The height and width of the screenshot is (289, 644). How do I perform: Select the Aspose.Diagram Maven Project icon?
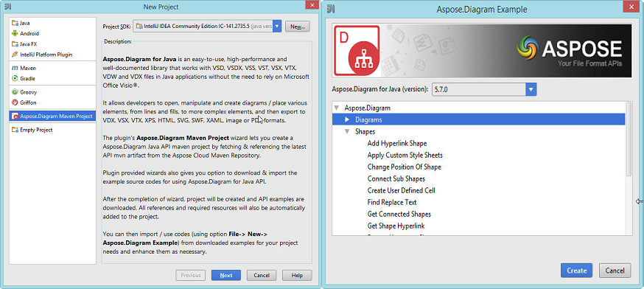pos(15,116)
